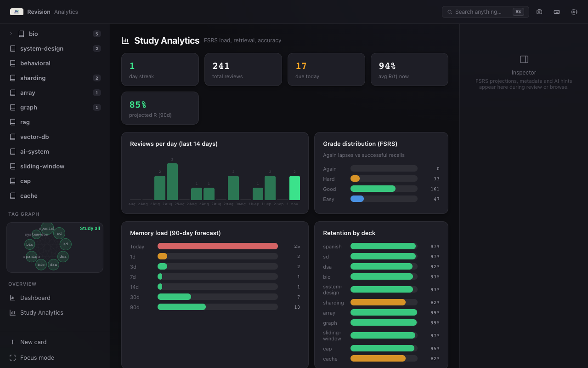This screenshot has height=368, width=588.
Task: Click the 1 day streak card
Action: [x=160, y=69]
